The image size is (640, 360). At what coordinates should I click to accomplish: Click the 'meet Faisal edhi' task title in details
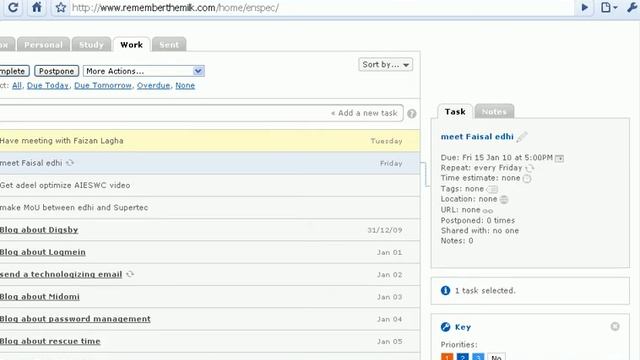pyautogui.click(x=477, y=137)
